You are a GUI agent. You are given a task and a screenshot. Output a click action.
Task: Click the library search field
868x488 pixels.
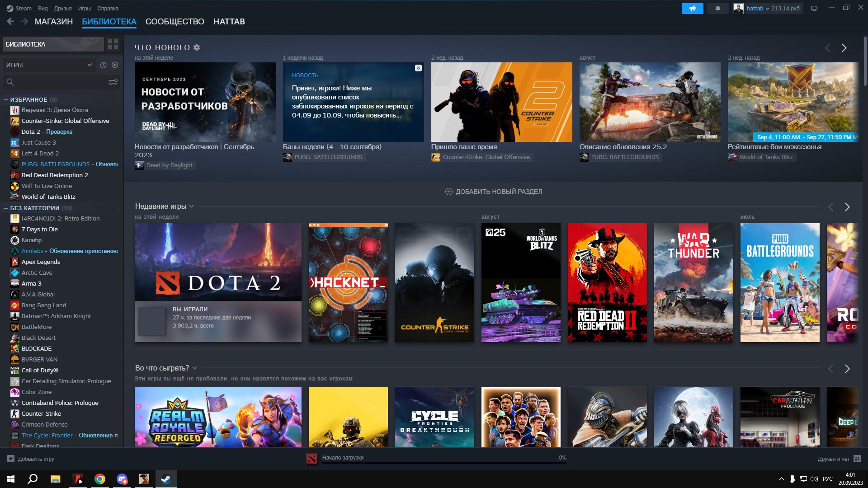[57, 82]
